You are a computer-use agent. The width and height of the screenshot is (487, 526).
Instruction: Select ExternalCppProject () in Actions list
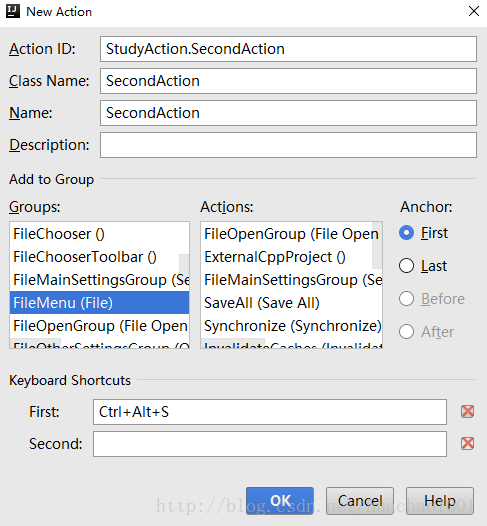point(291,257)
